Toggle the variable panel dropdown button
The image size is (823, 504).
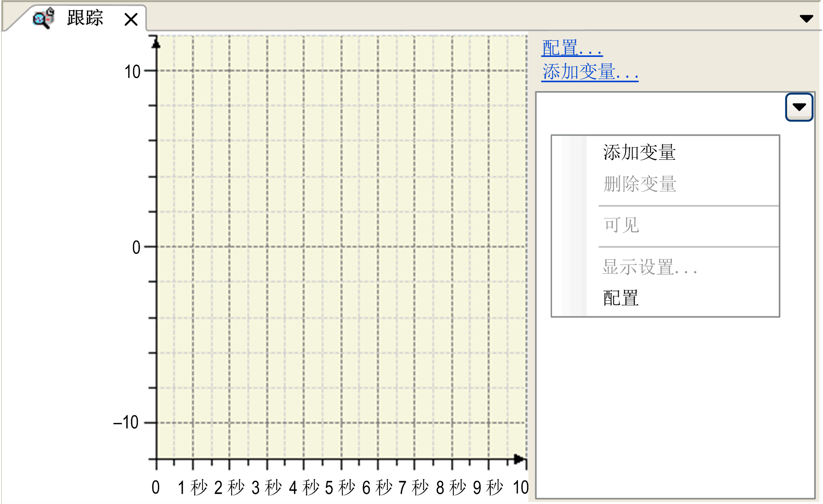pyautogui.click(x=799, y=107)
